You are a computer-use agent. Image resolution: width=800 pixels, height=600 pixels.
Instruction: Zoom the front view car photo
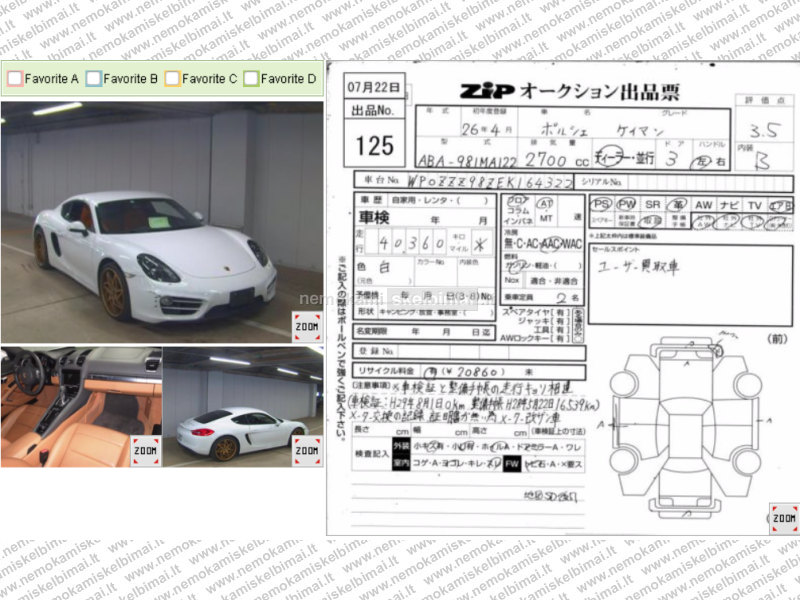coord(307,327)
